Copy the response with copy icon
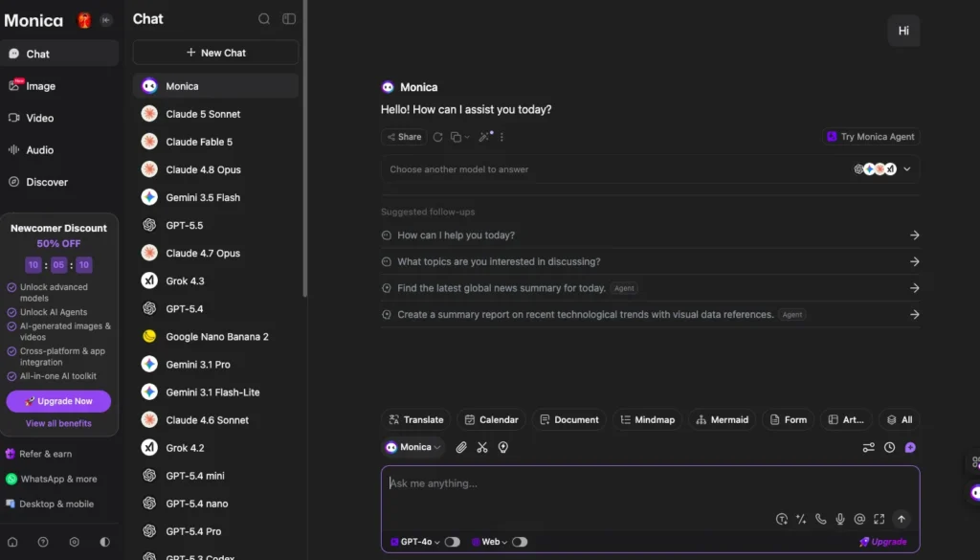 click(456, 137)
